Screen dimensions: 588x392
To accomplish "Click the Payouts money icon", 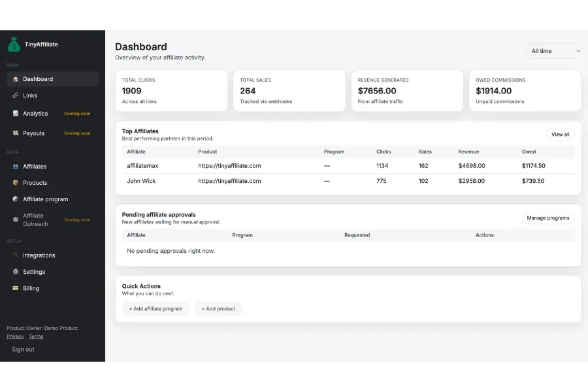I will click(16, 133).
